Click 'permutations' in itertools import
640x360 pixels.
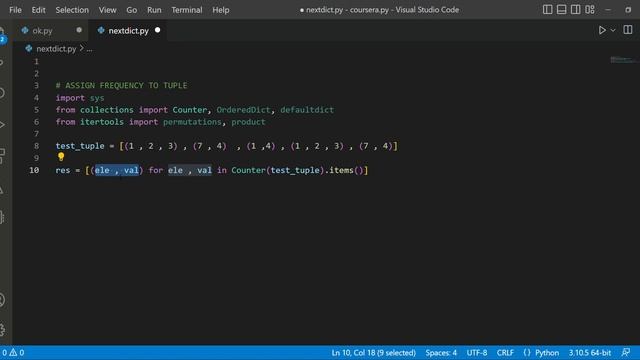click(x=192, y=122)
